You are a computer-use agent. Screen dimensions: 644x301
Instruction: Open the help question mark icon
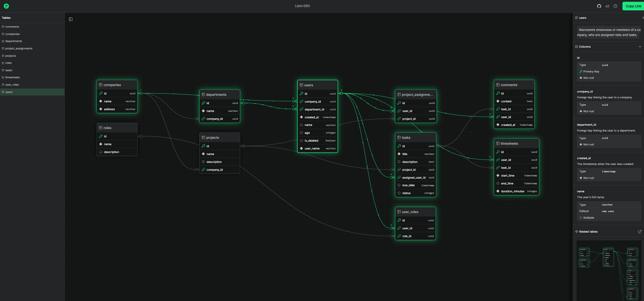pyautogui.click(x=615, y=6)
